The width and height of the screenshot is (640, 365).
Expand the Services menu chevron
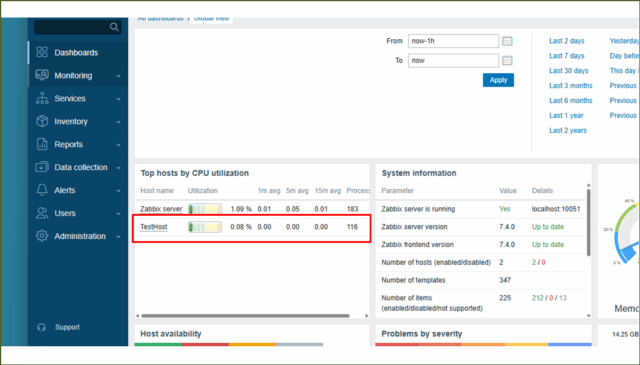pyautogui.click(x=118, y=99)
